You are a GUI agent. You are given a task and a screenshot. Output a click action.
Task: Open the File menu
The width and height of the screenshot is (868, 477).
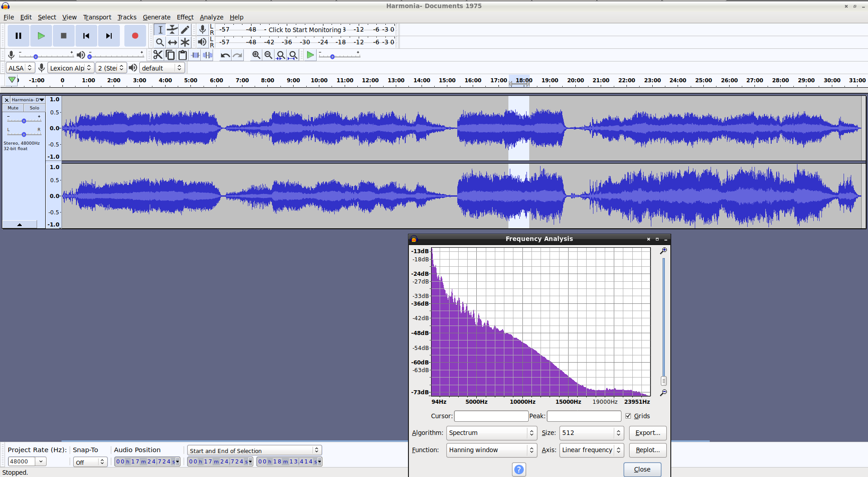[x=9, y=17]
